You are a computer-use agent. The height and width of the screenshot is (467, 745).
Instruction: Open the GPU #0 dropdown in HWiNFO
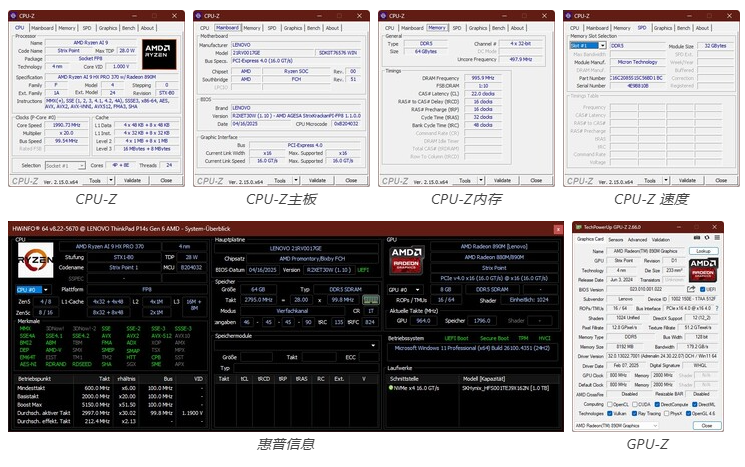(403, 289)
